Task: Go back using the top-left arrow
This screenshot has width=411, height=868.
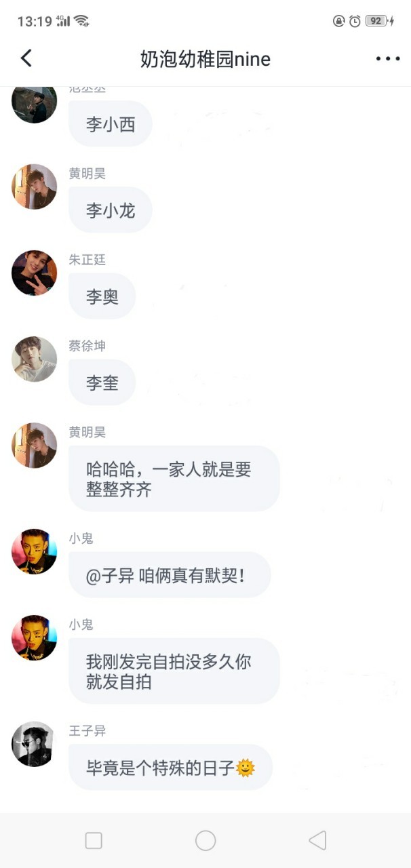Action: (x=26, y=58)
